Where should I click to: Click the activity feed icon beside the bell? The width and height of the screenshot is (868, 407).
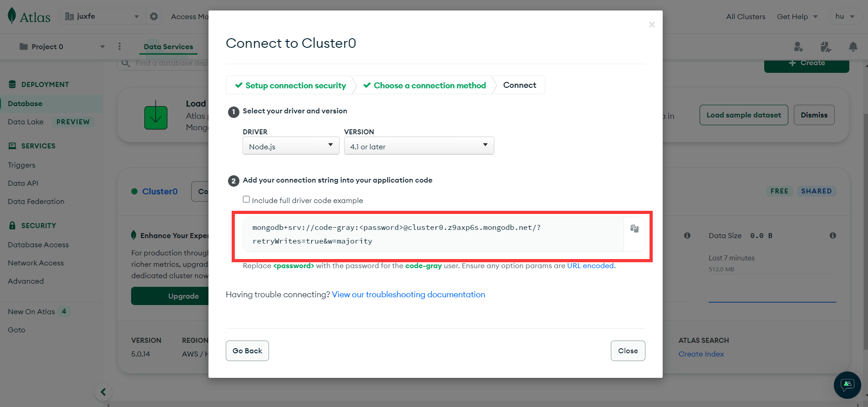826,46
